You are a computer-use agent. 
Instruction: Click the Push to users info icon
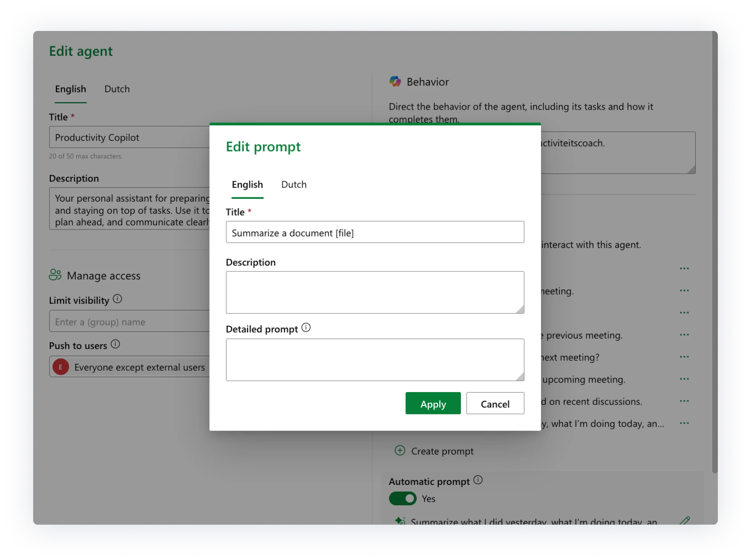tap(115, 344)
